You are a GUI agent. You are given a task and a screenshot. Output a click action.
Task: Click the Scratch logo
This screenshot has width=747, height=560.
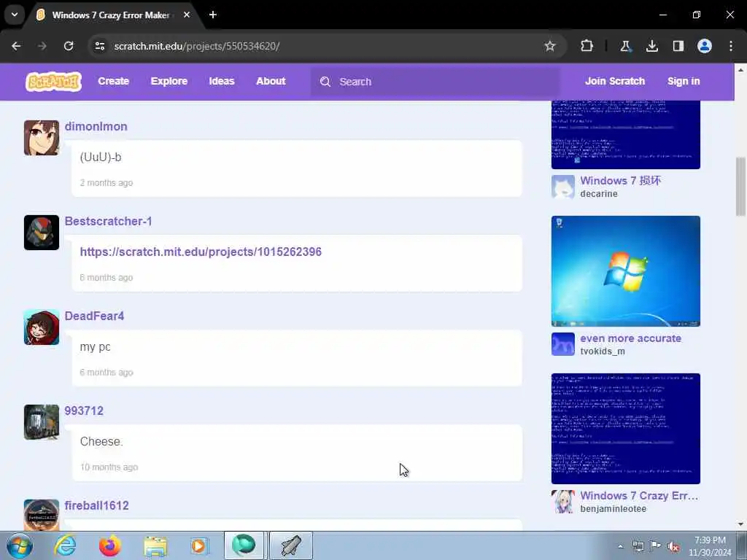click(x=53, y=82)
